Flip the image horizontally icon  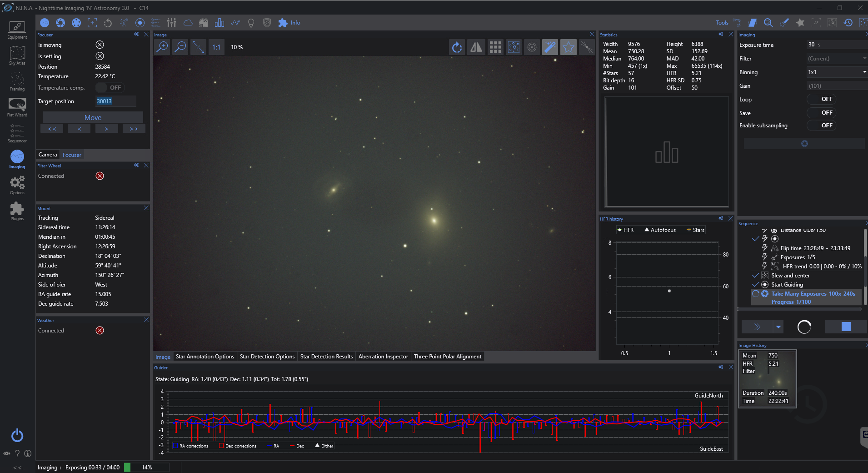[476, 47]
